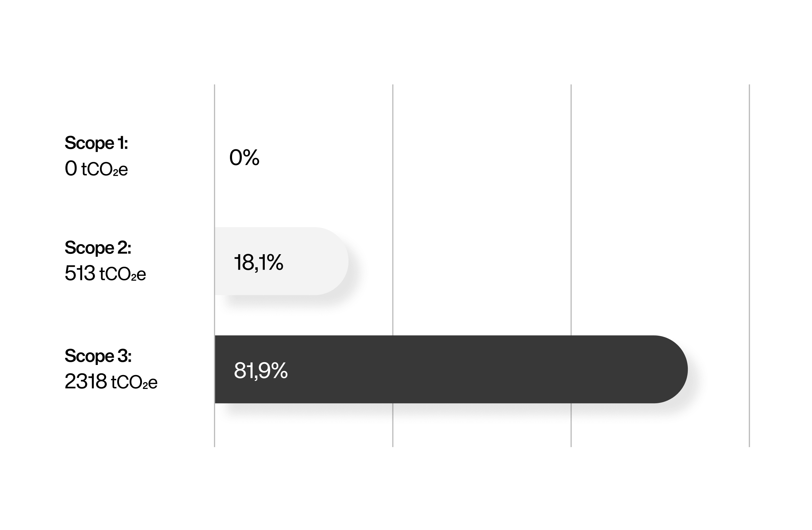Click the "Scope 1:" bold heading
The height and width of the screenshot is (530, 812).
coord(96,143)
